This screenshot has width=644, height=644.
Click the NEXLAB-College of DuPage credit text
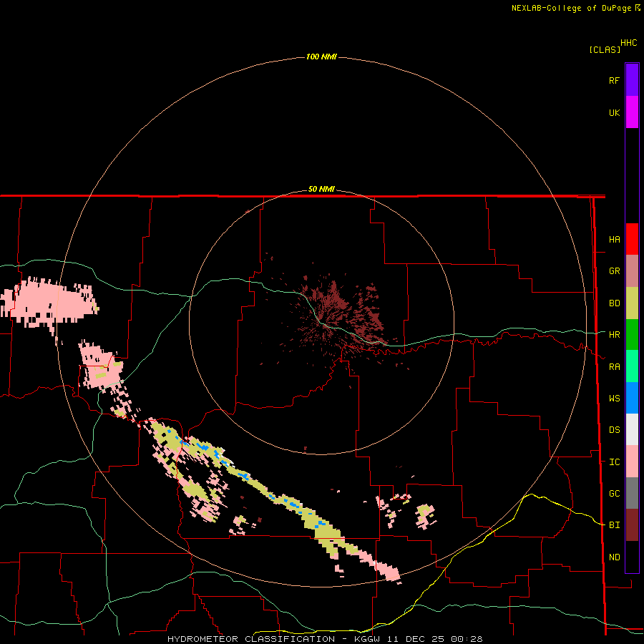tap(571, 8)
